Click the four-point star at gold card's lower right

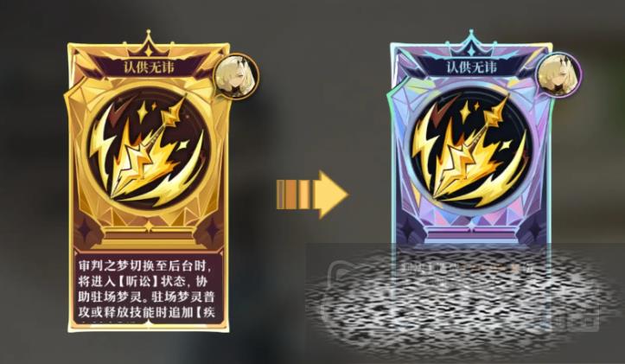[x=213, y=230]
